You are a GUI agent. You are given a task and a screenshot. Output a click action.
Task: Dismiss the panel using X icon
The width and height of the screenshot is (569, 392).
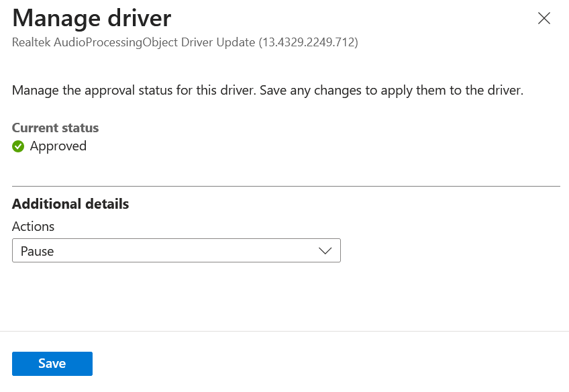544,18
